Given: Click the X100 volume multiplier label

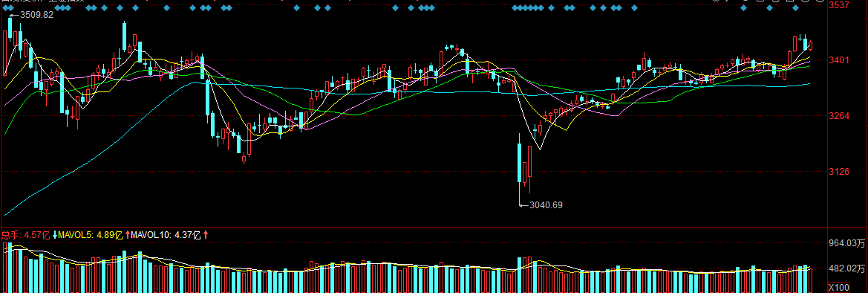Looking at the screenshot, I should [838, 287].
